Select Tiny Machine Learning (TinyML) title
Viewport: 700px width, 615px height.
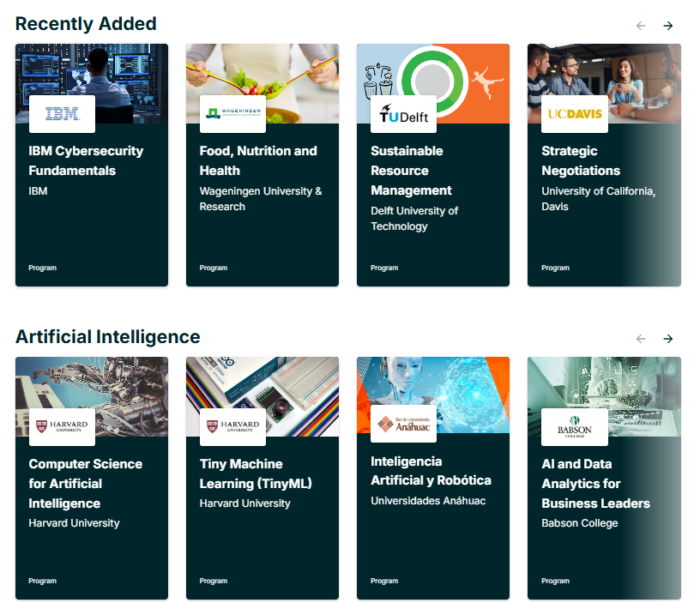[256, 473]
